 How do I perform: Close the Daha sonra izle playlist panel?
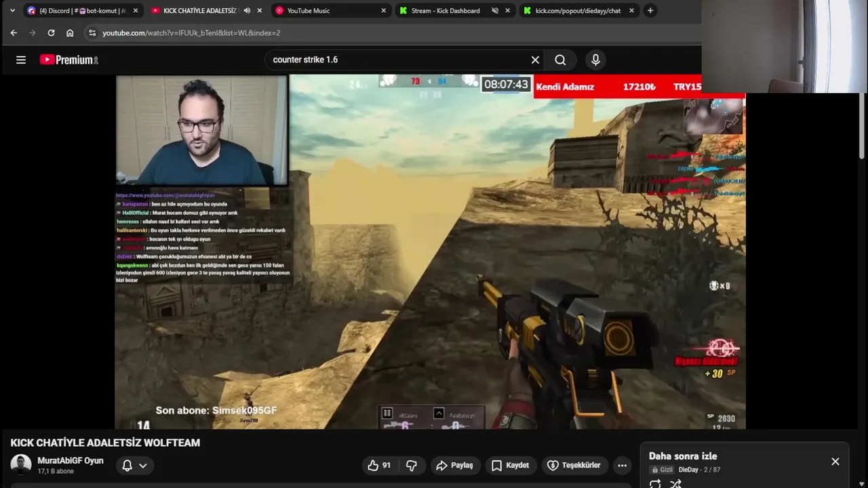click(835, 462)
